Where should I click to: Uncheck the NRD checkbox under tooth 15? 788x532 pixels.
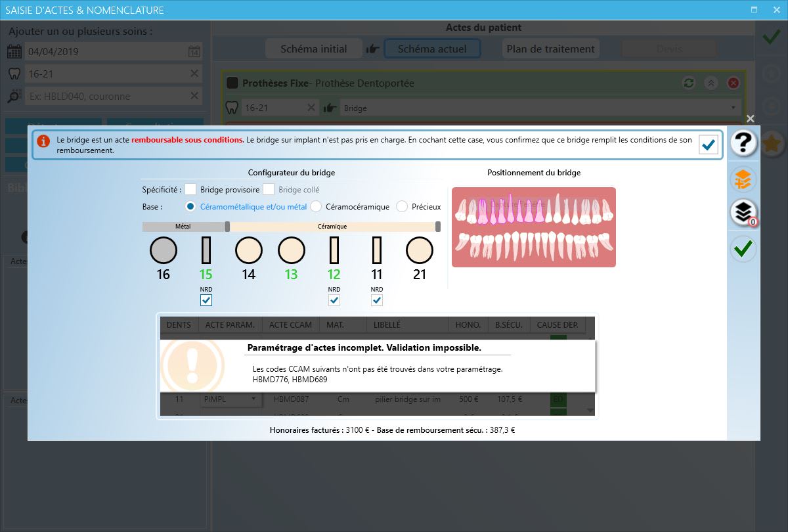[206, 300]
